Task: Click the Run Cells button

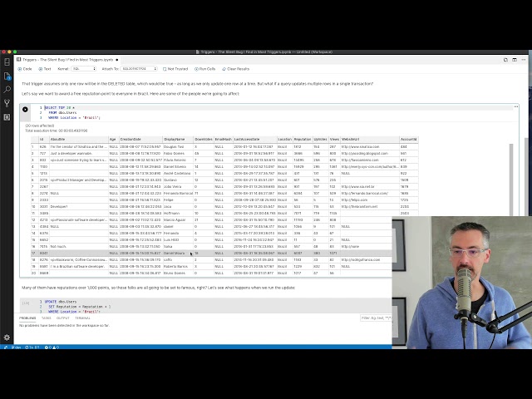Action: pos(204,69)
